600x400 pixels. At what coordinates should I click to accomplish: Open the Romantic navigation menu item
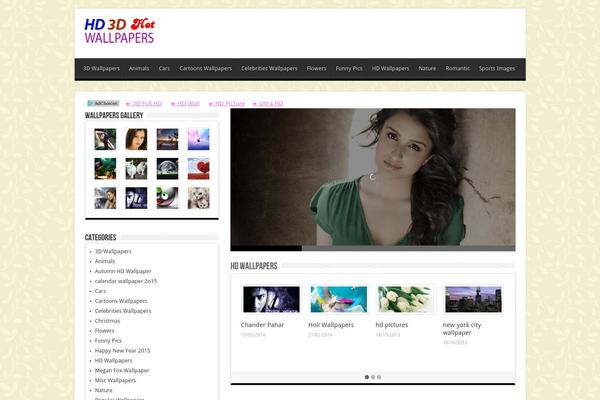coord(457,69)
